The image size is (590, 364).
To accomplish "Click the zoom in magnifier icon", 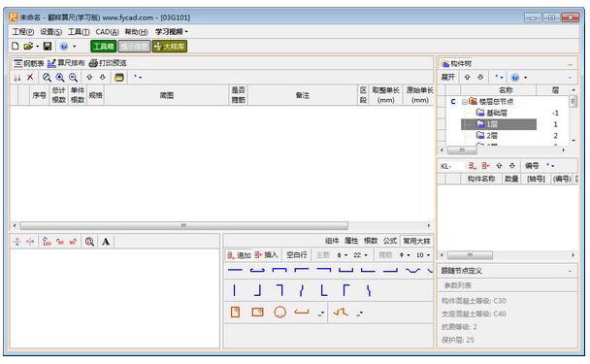I will point(60,77).
